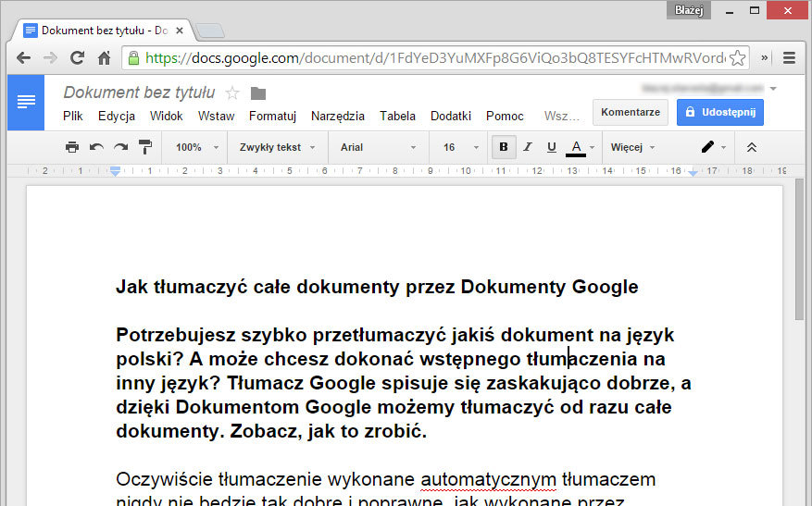Click the browser address bar URL
The height and width of the screenshot is (506, 812).
[435, 58]
